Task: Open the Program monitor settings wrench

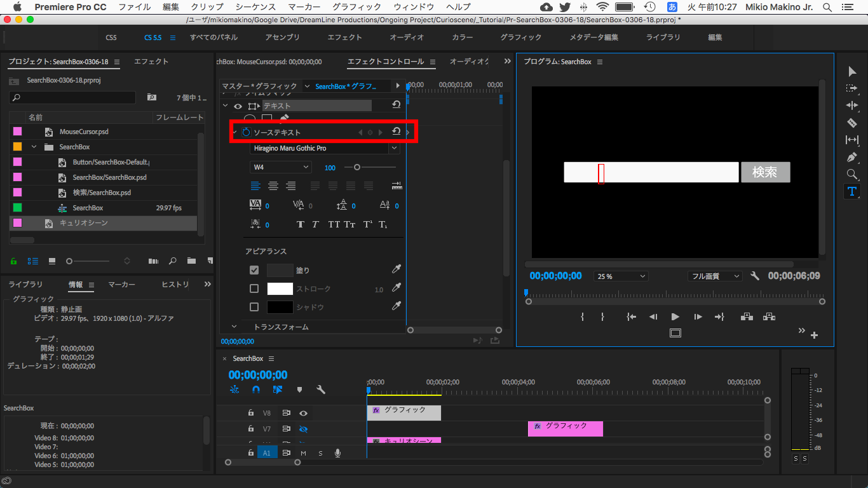Action: [x=755, y=276]
